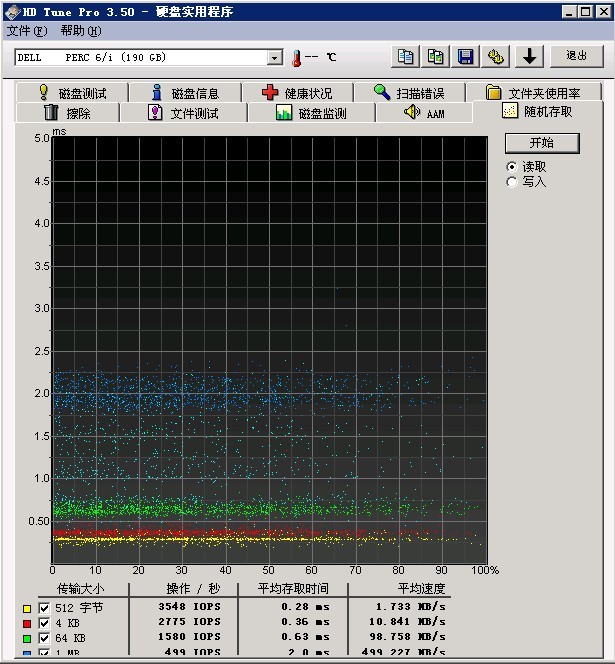
Task: Uncheck the 64 KB checkbox
Action: [x=44, y=638]
